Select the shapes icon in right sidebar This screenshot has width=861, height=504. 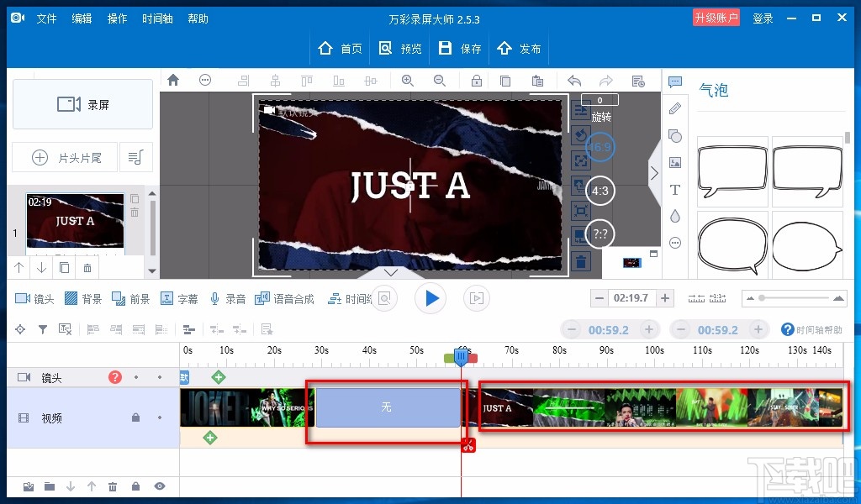[675, 135]
